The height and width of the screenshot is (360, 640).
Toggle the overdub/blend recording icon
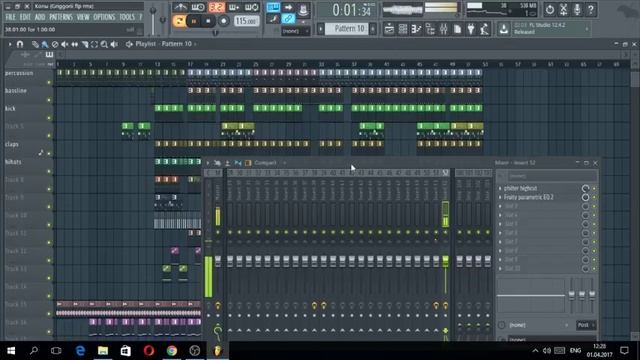point(234,7)
